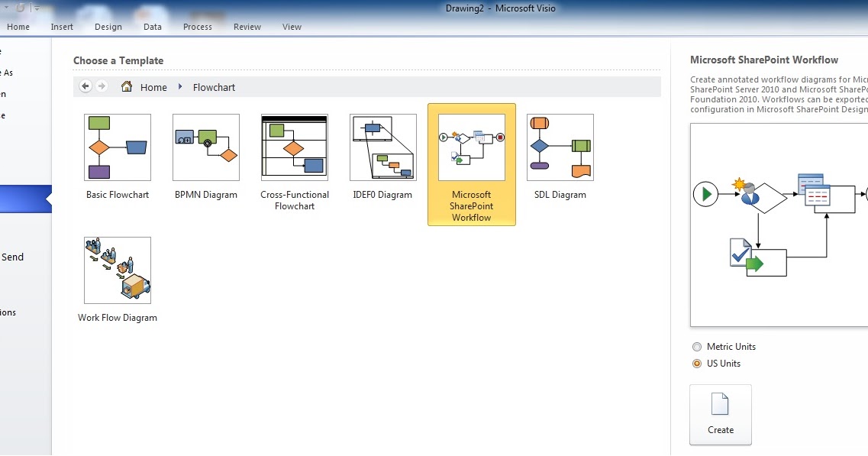
Task: Click the Flowchart breadcrumb link
Action: (214, 87)
